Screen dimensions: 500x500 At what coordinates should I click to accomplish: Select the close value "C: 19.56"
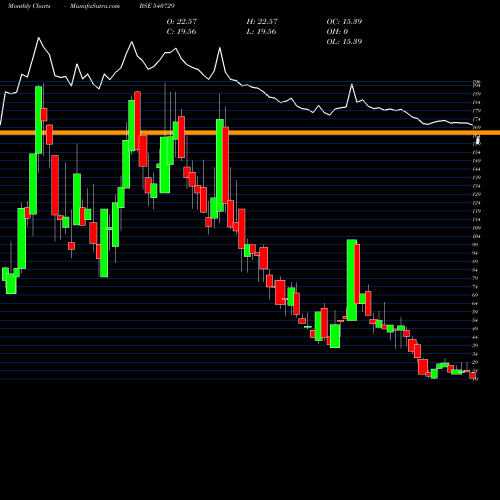pyautogui.click(x=181, y=31)
